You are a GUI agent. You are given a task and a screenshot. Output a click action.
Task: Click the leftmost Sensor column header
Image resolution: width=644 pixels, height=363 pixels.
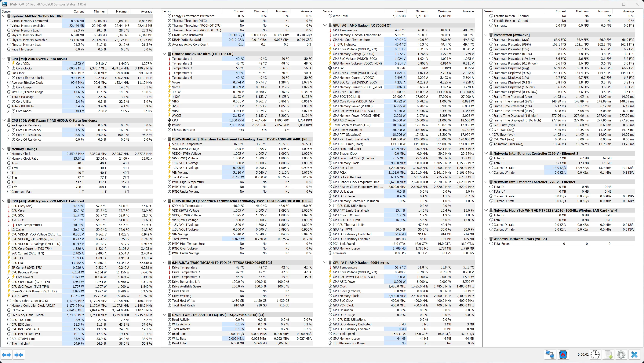(x=6, y=11)
